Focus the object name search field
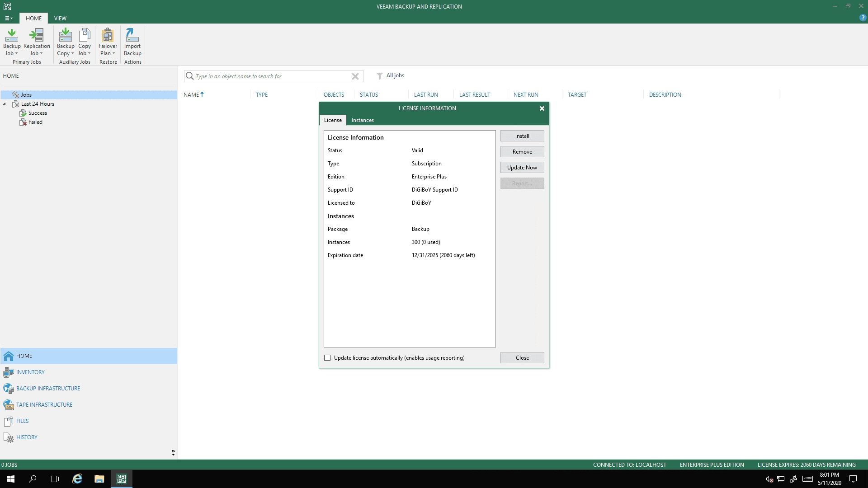 [273, 76]
